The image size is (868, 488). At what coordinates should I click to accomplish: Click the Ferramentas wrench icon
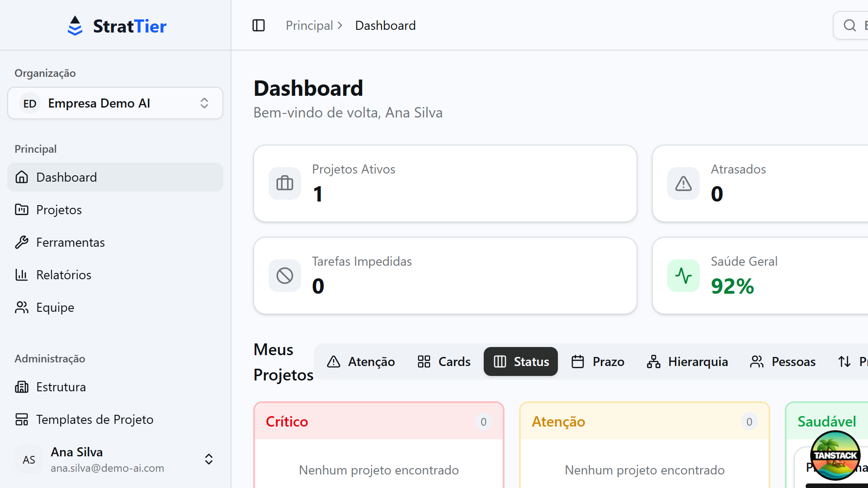pyautogui.click(x=21, y=242)
